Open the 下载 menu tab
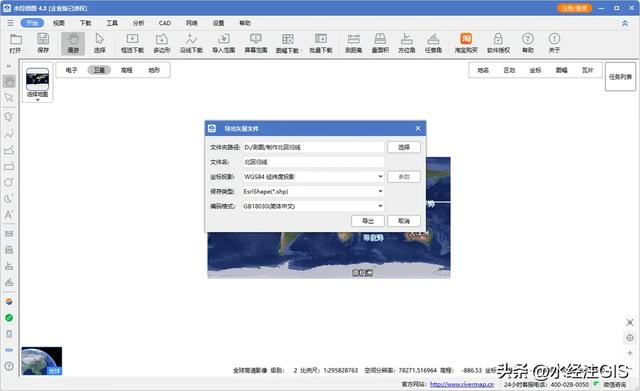640x391 pixels. (x=85, y=23)
